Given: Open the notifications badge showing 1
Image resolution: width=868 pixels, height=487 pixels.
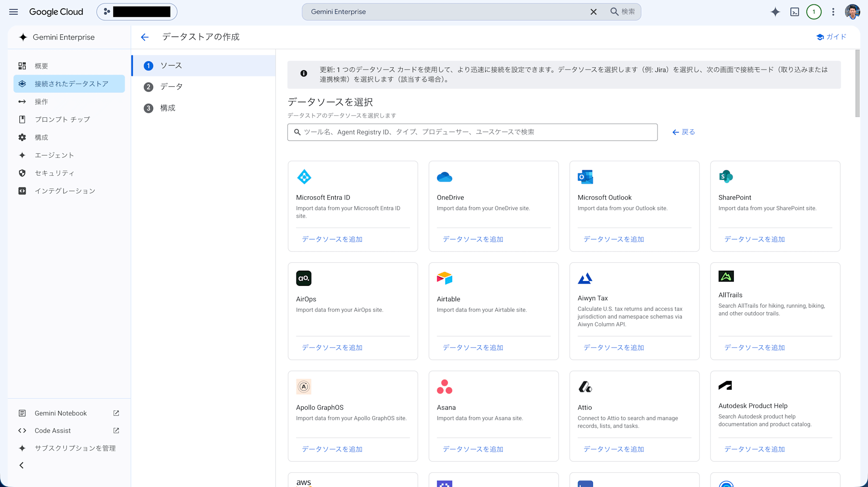Looking at the screenshot, I should point(814,12).
